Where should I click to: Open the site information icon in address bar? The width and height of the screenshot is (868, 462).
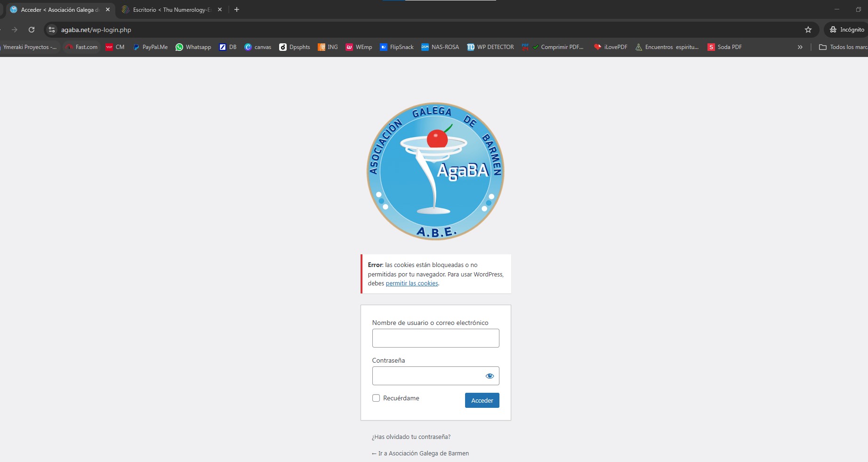pos(52,30)
